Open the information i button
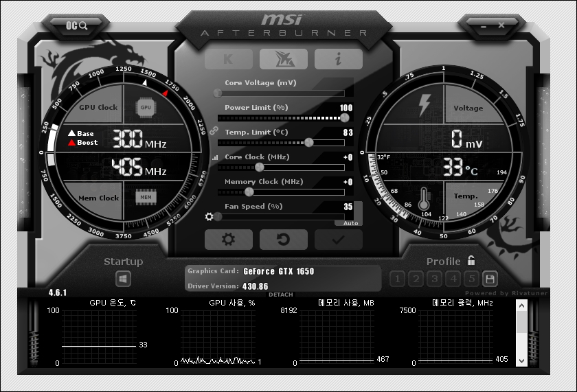The height and width of the screenshot is (392, 577). coord(338,59)
